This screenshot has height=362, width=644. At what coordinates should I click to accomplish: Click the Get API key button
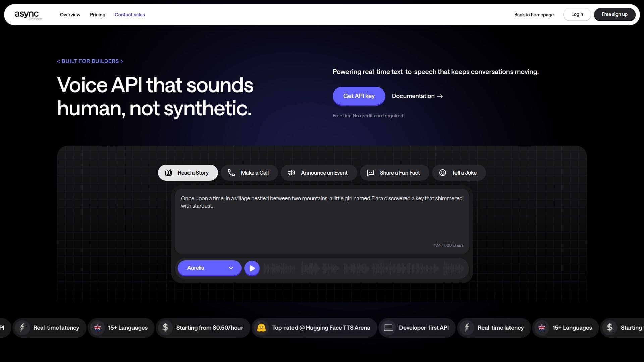[359, 96]
